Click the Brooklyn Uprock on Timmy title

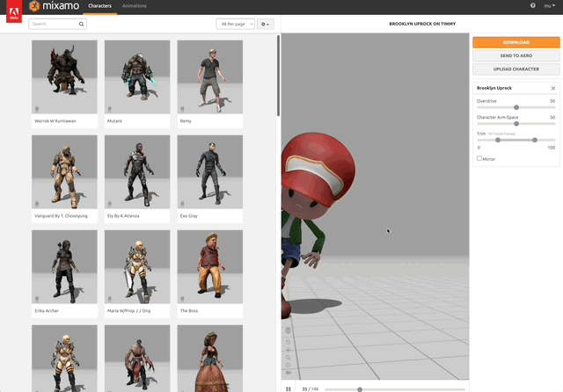(x=422, y=24)
